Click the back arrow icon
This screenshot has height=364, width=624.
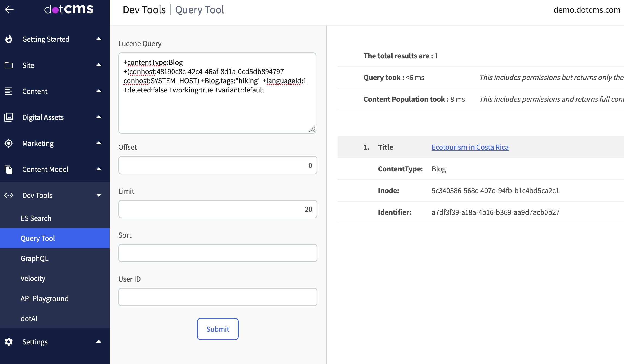click(9, 9)
